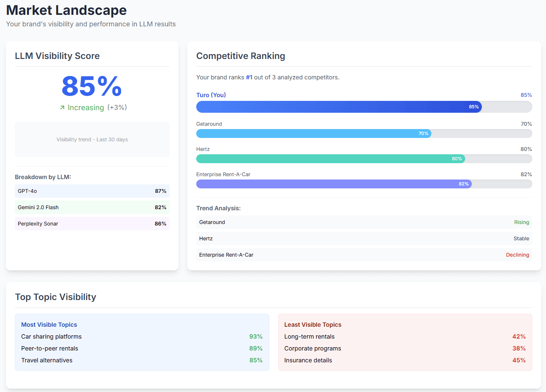Click the Travel alternatives 85% value
This screenshot has width=546, height=392.
(x=256, y=360)
